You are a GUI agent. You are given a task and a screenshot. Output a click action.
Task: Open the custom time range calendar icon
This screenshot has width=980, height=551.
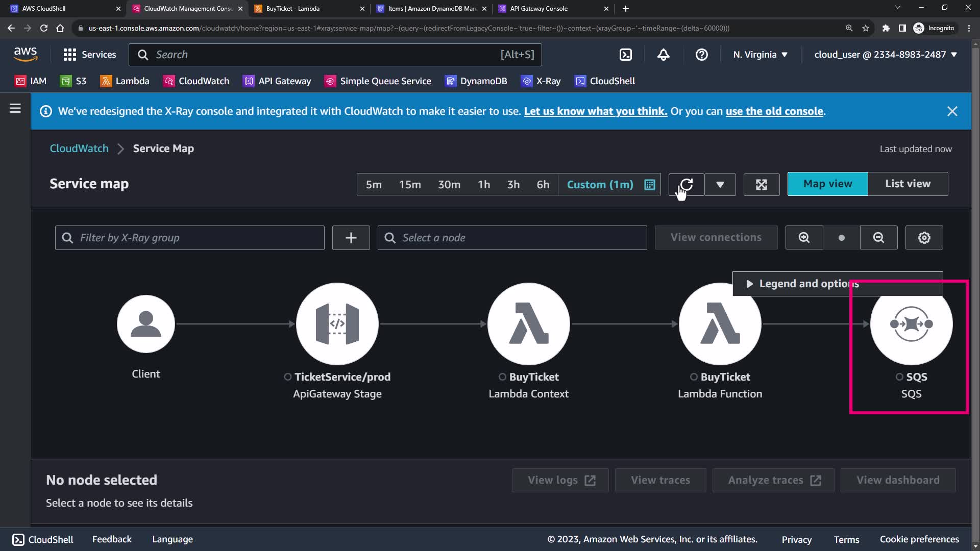click(x=649, y=185)
